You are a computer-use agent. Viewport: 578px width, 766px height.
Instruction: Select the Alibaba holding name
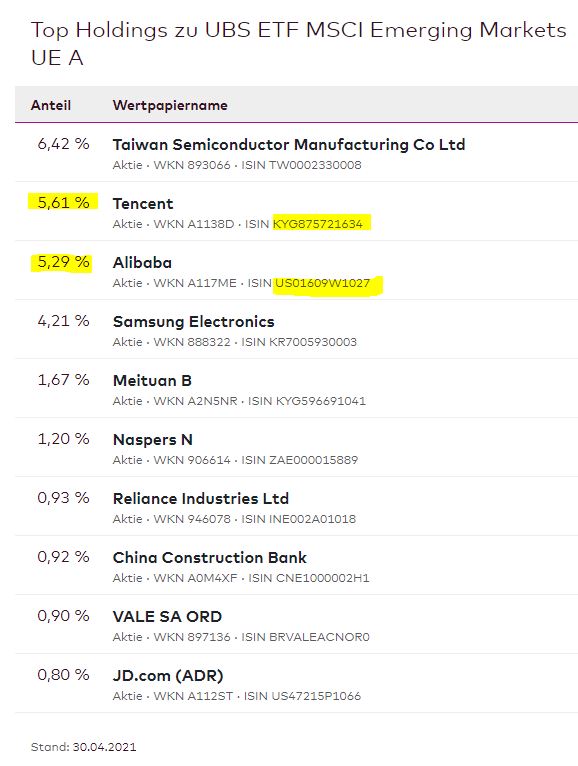pyautogui.click(x=142, y=263)
